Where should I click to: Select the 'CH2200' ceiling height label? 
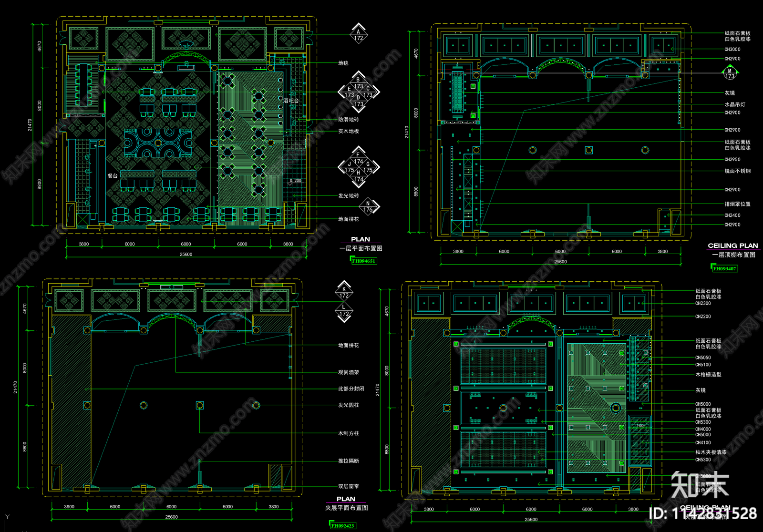click(x=703, y=316)
